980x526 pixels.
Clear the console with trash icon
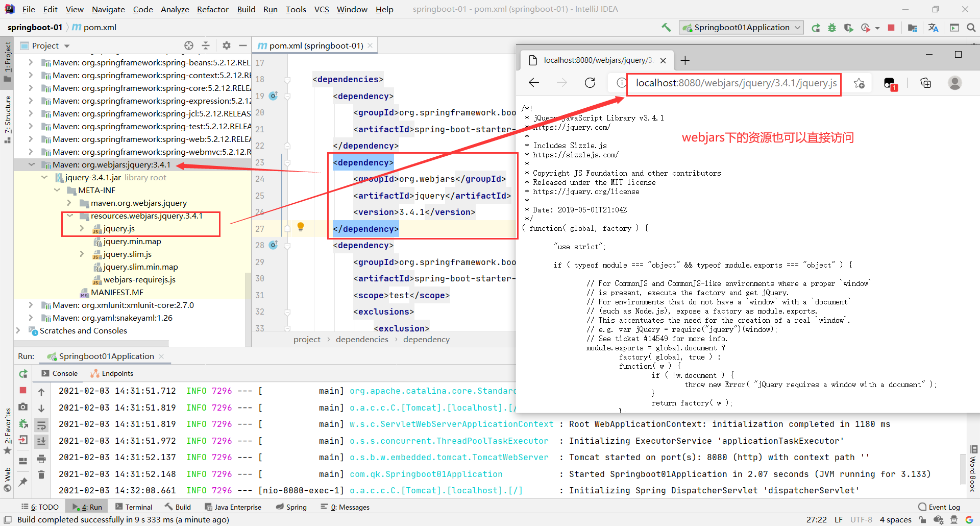coord(41,475)
